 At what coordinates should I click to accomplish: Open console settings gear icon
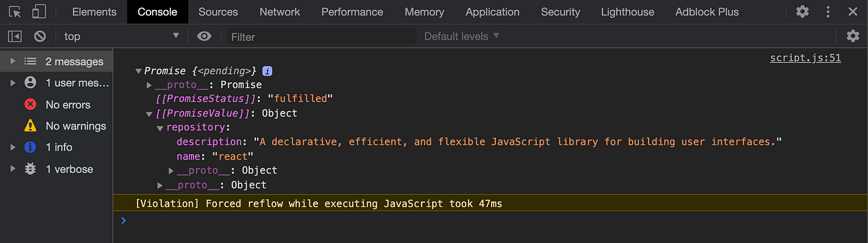click(853, 36)
